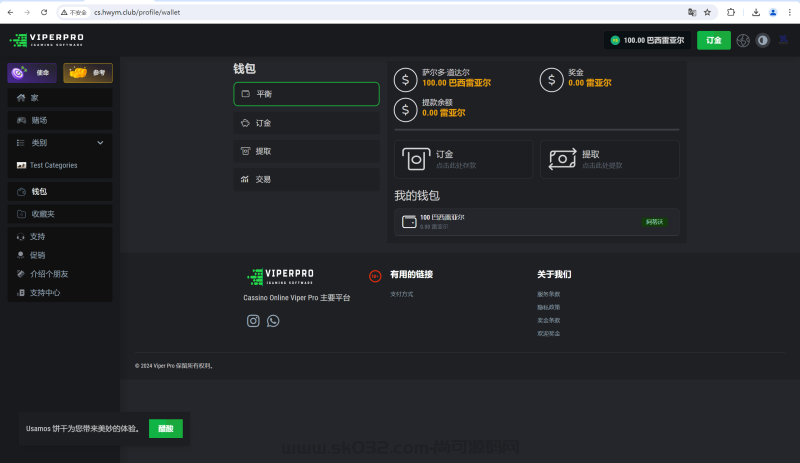Click the page reload button
Screen dimensions: 800x463
44,12
